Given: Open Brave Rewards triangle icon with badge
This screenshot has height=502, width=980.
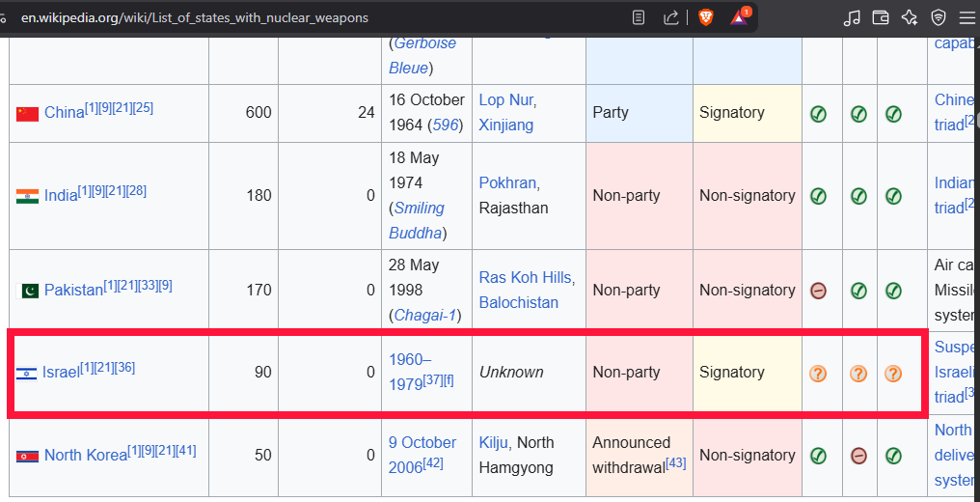Looking at the screenshot, I should (x=740, y=16).
